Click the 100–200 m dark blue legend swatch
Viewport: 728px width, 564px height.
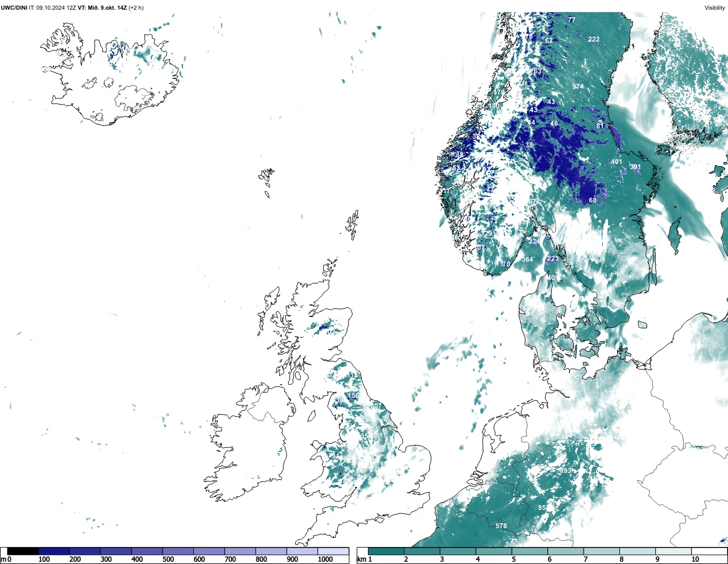pyautogui.click(x=54, y=551)
